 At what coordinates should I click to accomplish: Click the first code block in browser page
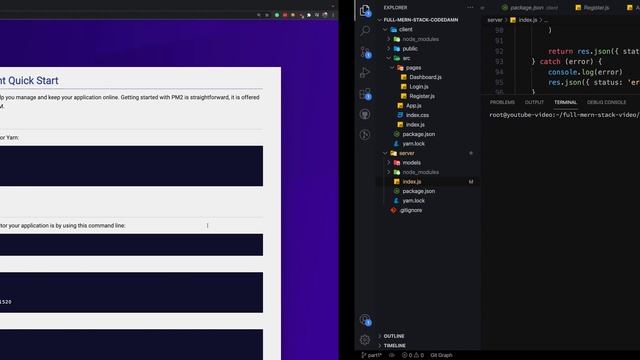(x=131, y=166)
